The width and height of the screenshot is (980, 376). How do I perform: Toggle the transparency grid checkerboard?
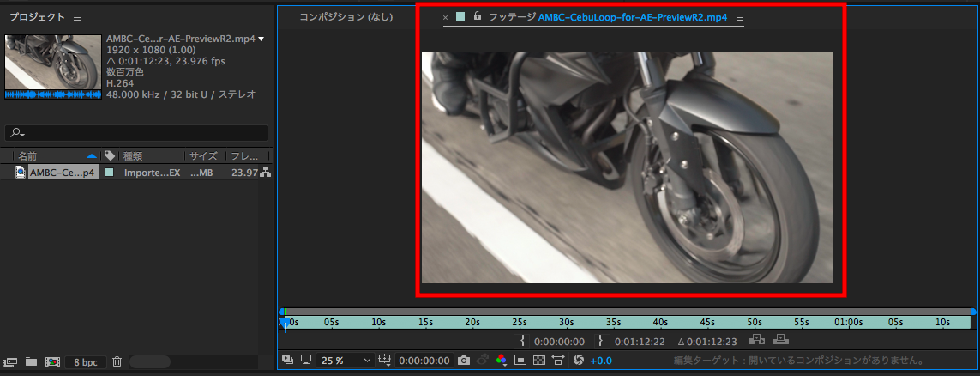pos(538,361)
